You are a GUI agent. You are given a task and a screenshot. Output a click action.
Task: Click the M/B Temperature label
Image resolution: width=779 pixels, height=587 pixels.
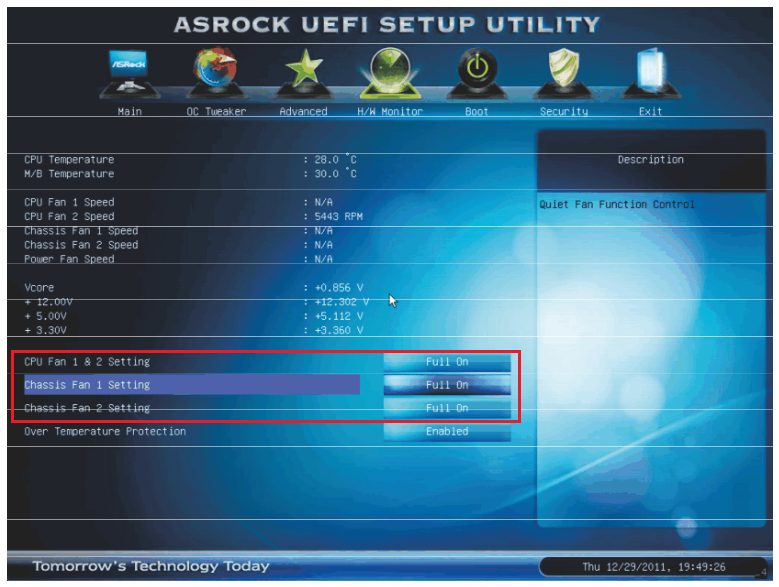click(69, 174)
